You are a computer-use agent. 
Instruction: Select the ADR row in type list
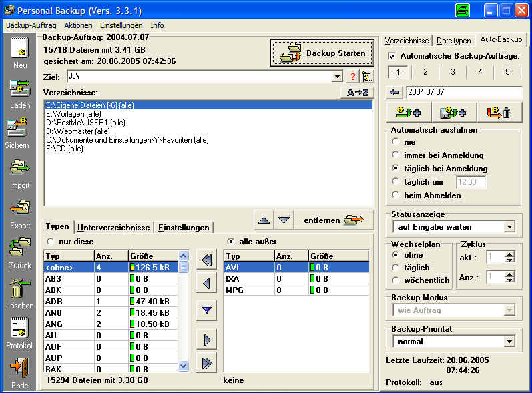pyautogui.click(x=111, y=302)
